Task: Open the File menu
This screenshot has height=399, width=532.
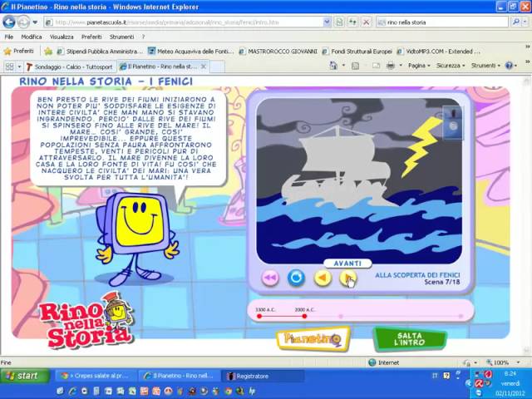Action: [x=9, y=37]
